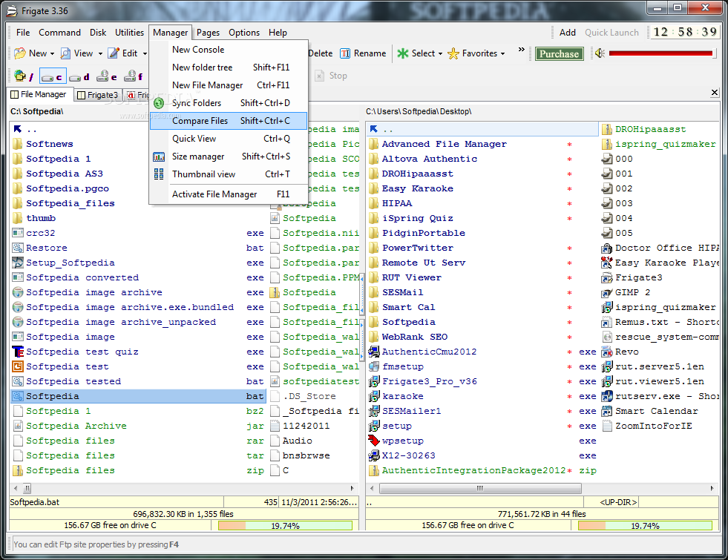Click the Easy Karaoke Player shortcut icon
This screenshot has height=560, width=728.
(606, 263)
